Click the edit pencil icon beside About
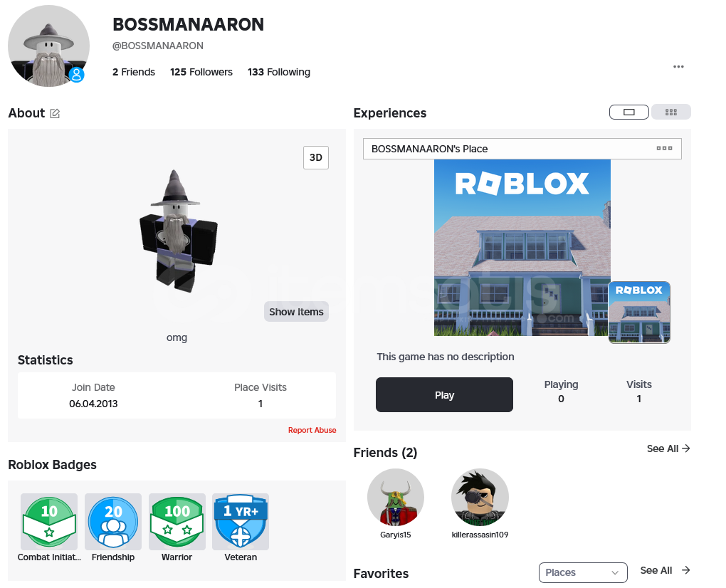This screenshot has width=726, height=588. click(x=55, y=113)
